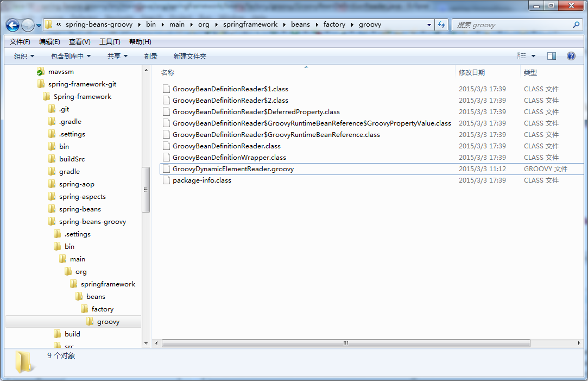Click the factory breadcrumb segment
This screenshot has width=588, height=381.
pyautogui.click(x=334, y=24)
